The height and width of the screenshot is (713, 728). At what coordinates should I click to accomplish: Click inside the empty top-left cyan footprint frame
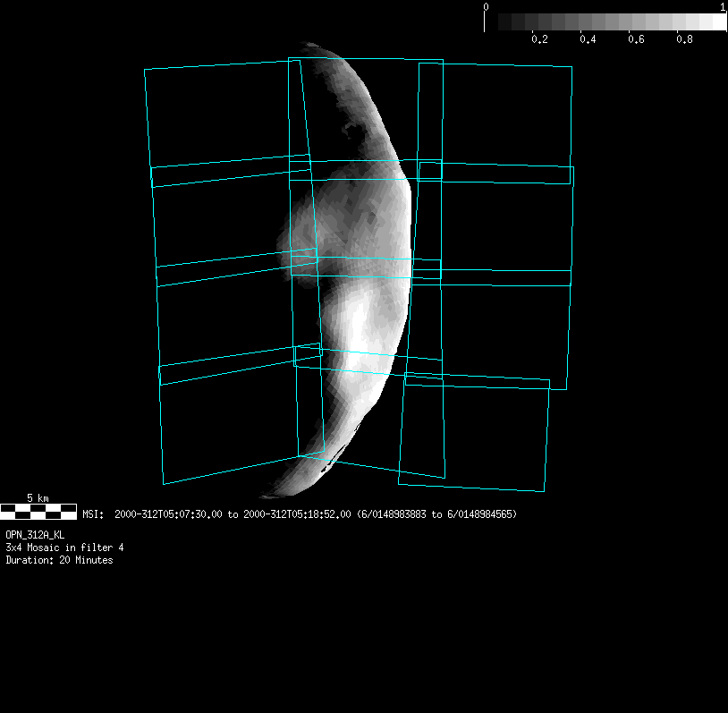[219, 115]
